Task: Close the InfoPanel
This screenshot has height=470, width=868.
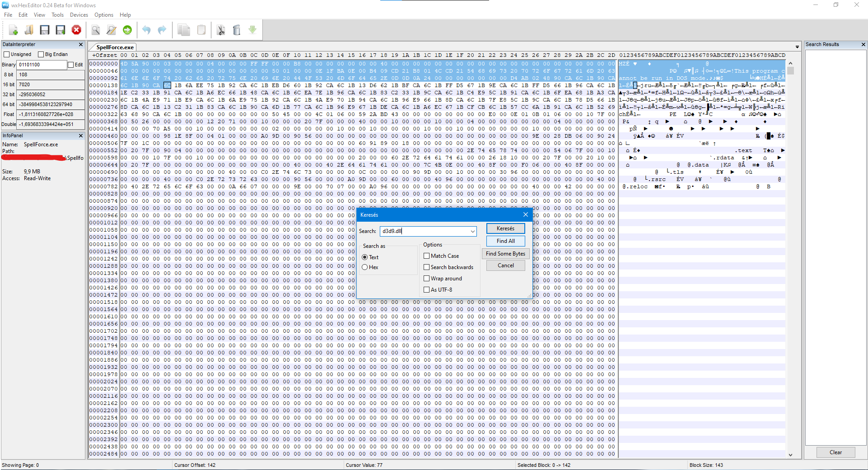Action: 81,135
